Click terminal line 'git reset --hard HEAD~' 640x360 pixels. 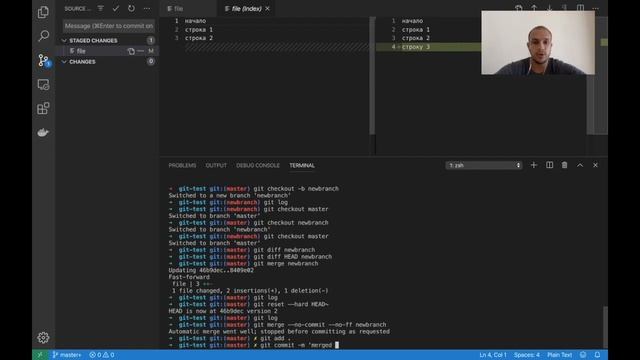pyautogui.click(x=249, y=304)
